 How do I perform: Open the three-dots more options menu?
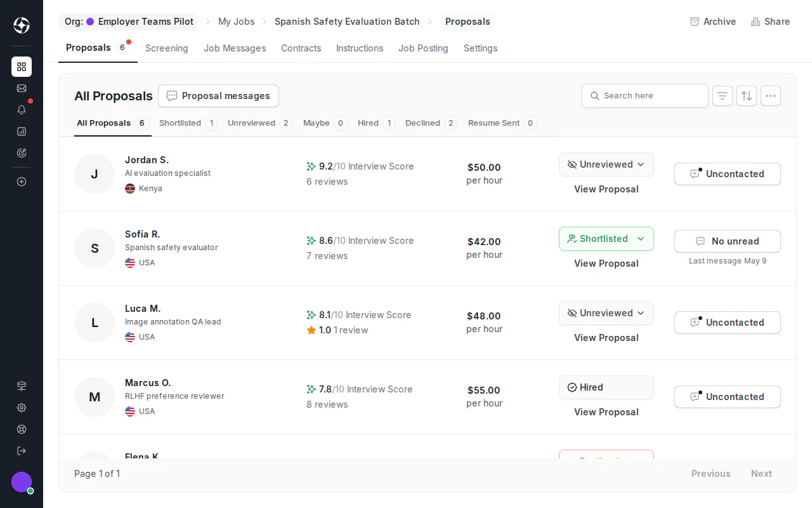coord(771,96)
